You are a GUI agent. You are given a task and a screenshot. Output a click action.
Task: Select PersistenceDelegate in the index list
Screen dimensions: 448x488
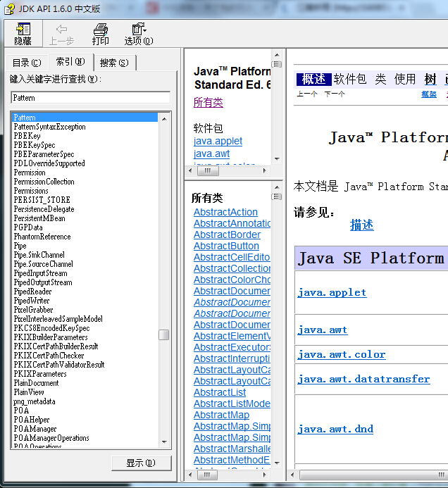click(x=44, y=209)
